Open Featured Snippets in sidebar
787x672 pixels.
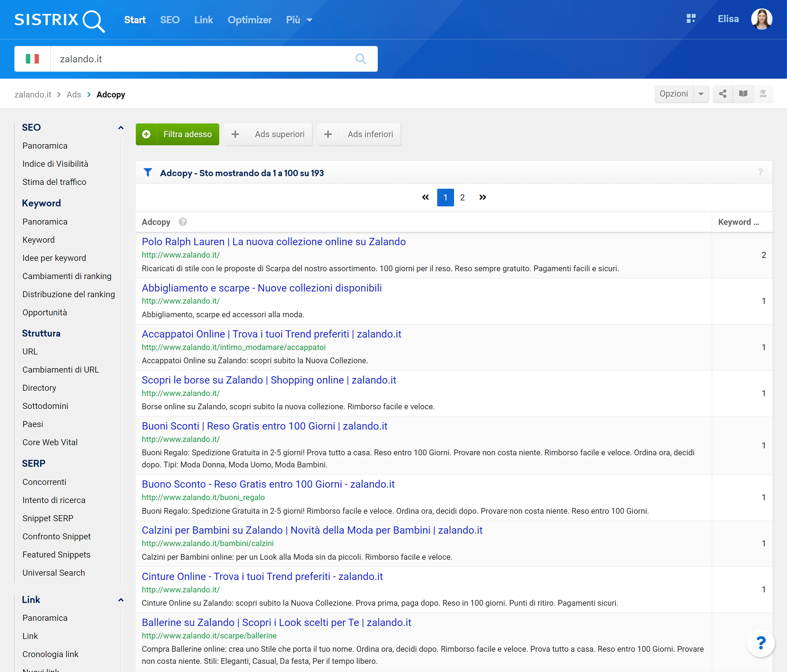pos(56,555)
